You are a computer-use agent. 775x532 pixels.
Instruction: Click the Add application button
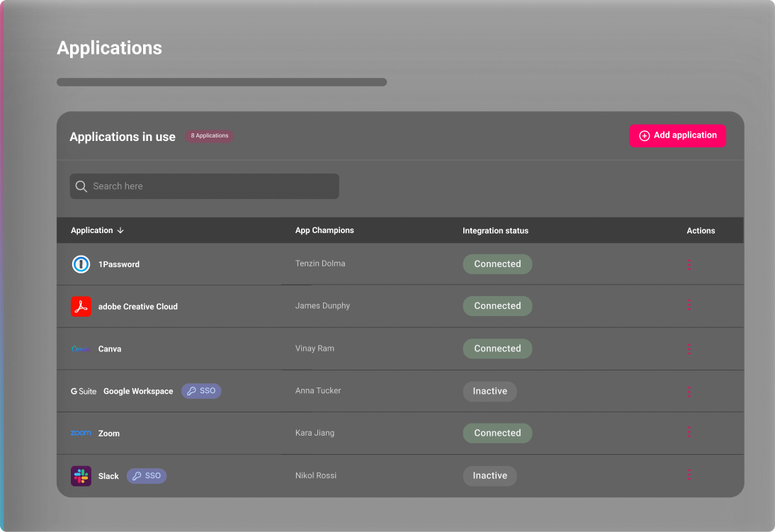[677, 135]
